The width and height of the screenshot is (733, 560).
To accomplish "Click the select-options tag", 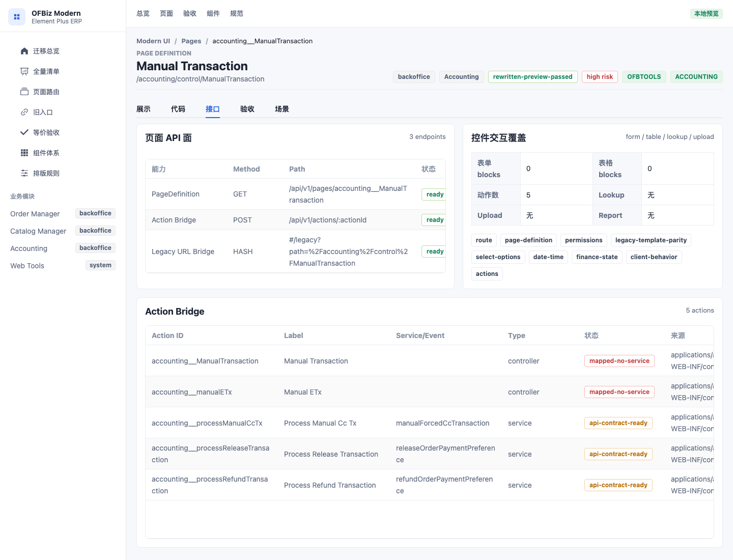I will (x=498, y=257).
